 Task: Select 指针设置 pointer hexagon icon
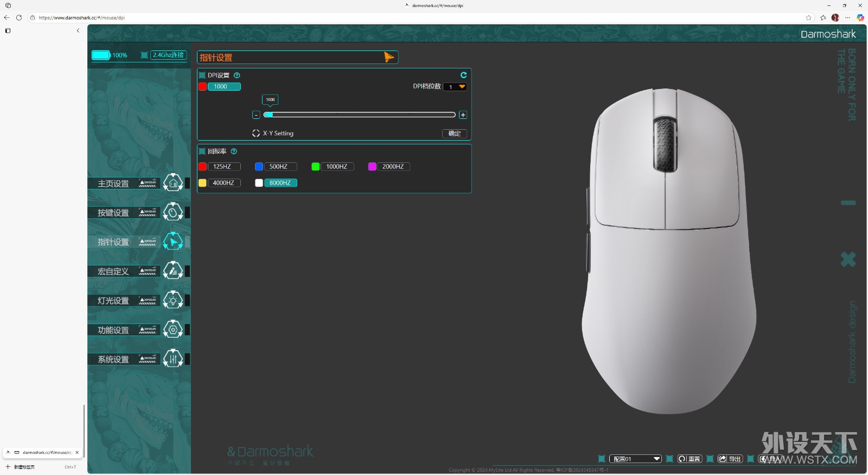tap(173, 242)
